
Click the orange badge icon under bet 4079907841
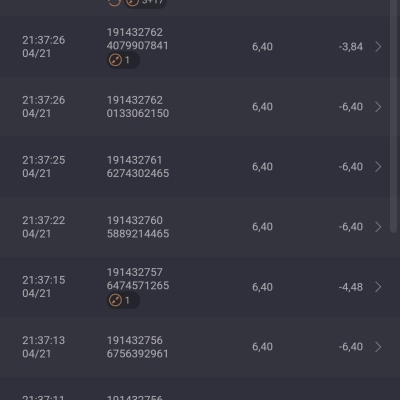[115, 60]
